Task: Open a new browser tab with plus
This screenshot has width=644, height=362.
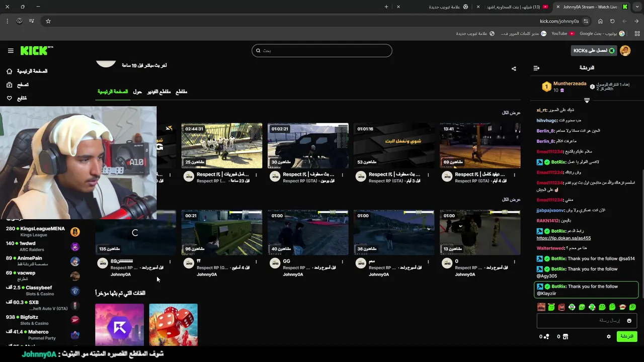Action: click(386, 7)
